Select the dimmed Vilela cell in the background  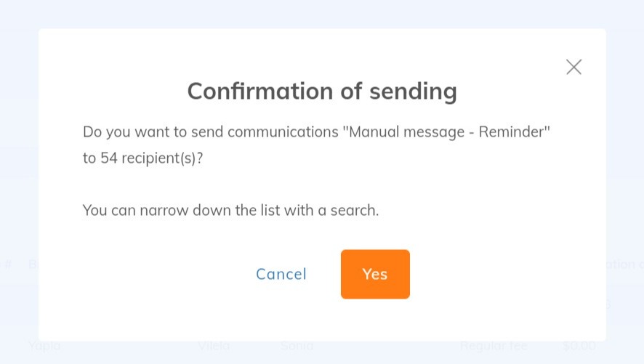coord(214,346)
